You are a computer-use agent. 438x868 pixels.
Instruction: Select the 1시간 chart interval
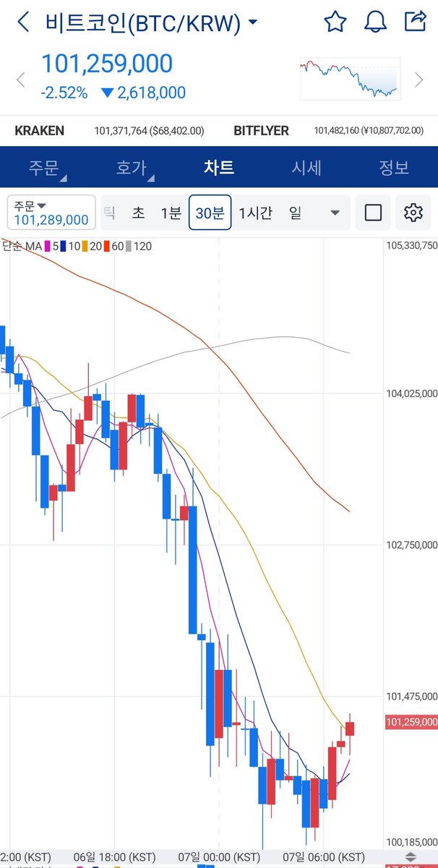pyautogui.click(x=255, y=213)
